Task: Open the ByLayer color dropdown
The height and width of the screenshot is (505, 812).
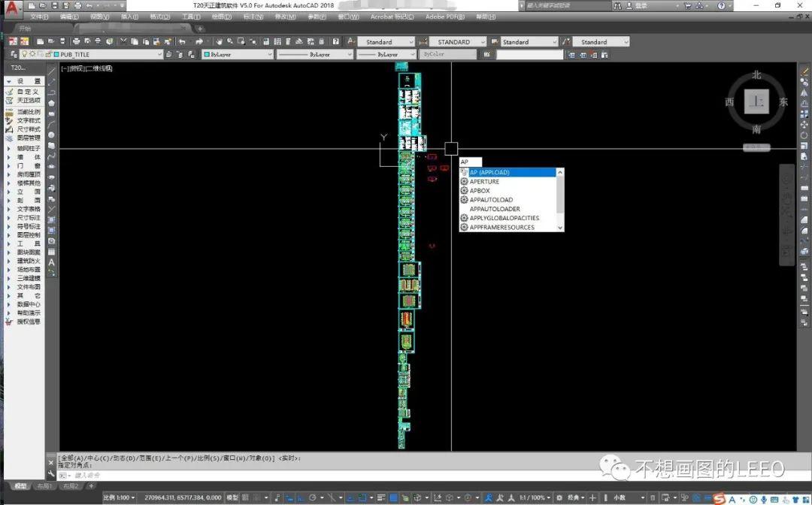Action: [x=269, y=54]
